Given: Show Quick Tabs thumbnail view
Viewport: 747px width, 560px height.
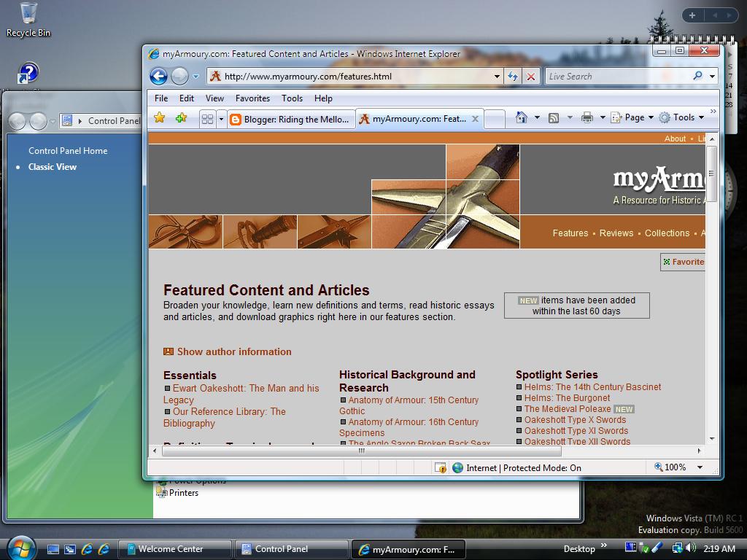Looking at the screenshot, I should 207,119.
